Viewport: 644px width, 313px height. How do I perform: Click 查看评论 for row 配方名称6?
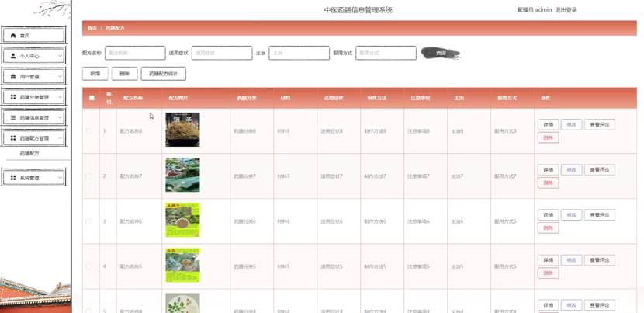(600, 214)
